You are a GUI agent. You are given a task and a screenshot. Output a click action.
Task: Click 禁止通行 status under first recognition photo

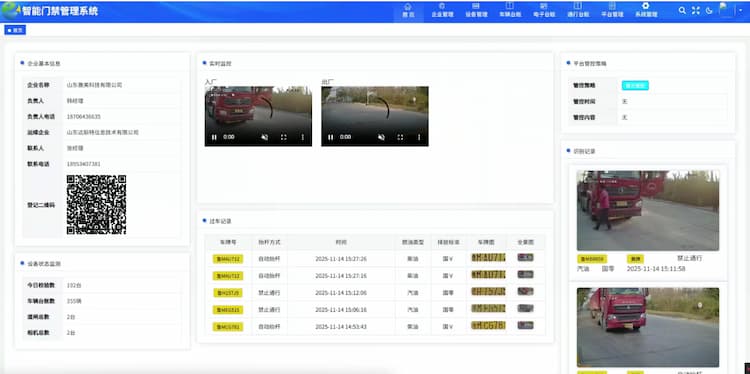689,258
